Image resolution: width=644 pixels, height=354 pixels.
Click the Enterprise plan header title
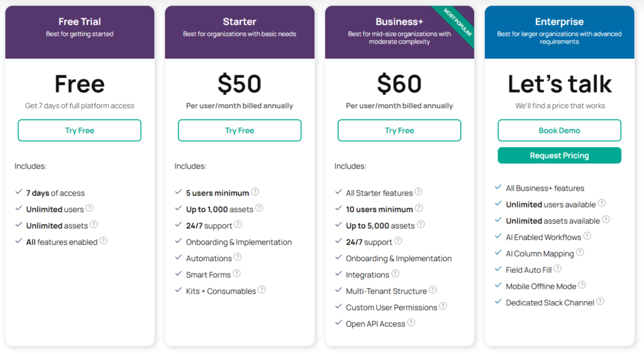559,22
